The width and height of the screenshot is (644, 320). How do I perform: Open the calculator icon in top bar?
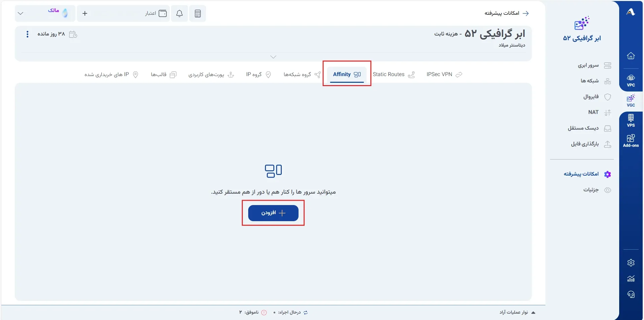pyautogui.click(x=198, y=13)
